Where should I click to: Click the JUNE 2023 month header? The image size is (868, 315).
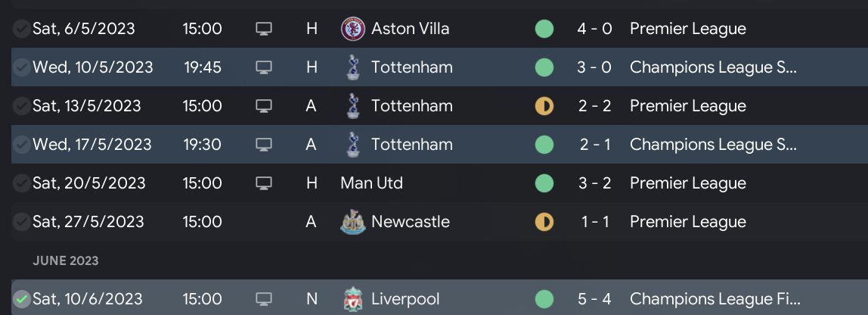65,261
